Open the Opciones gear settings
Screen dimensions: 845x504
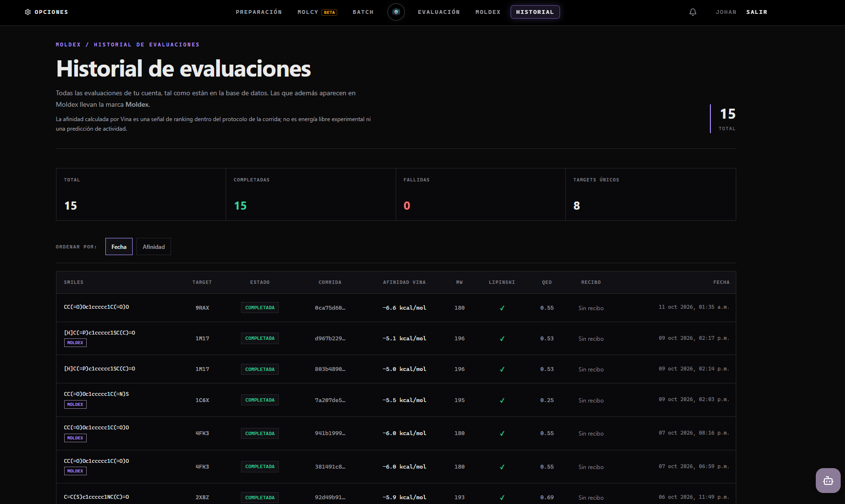(46, 12)
